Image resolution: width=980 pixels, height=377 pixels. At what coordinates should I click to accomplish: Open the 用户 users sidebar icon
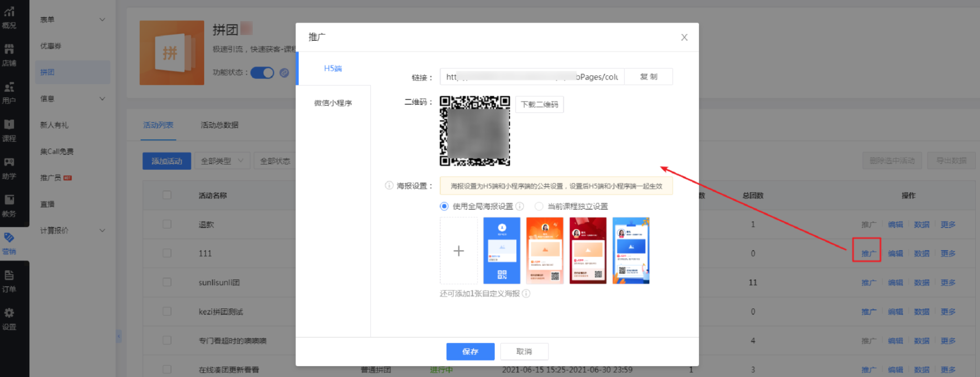(x=9, y=93)
